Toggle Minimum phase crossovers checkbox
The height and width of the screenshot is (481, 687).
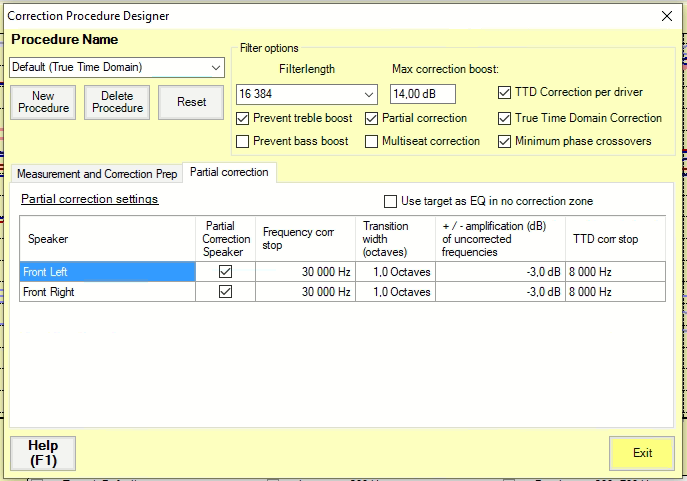click(x=504, y=141)
